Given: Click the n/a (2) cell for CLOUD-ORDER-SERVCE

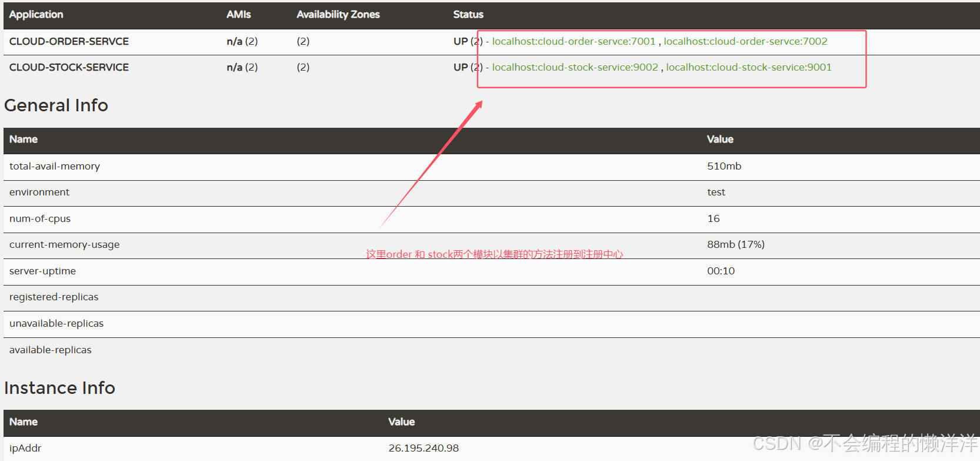Looking at the screenshot, I should tap(242, 41).
